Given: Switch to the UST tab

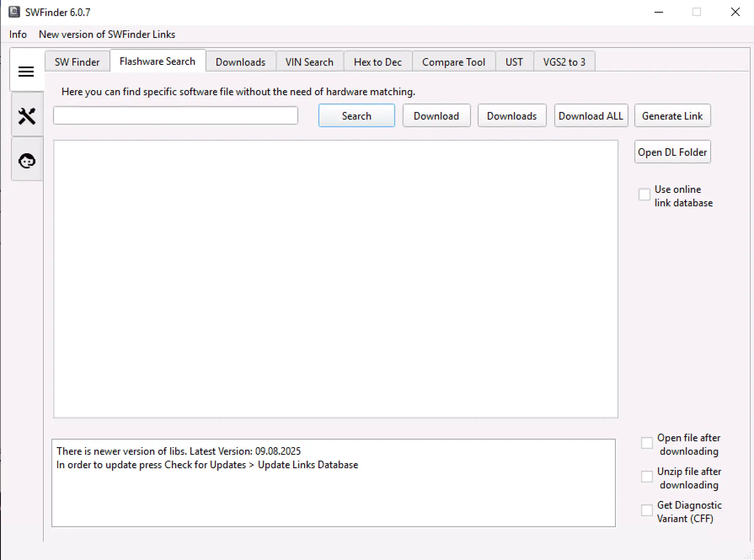Looking at the screenshot, I should [514, 62].
